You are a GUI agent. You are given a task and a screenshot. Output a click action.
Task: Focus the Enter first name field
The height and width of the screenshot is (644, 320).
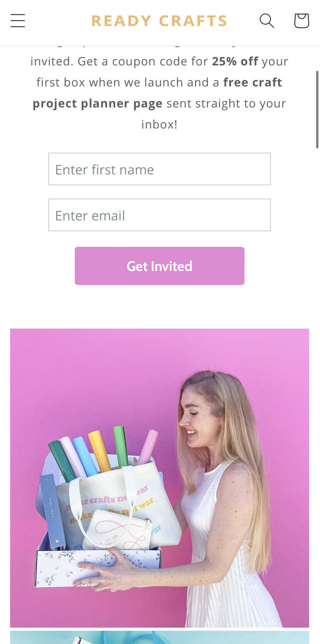point(160,169)
